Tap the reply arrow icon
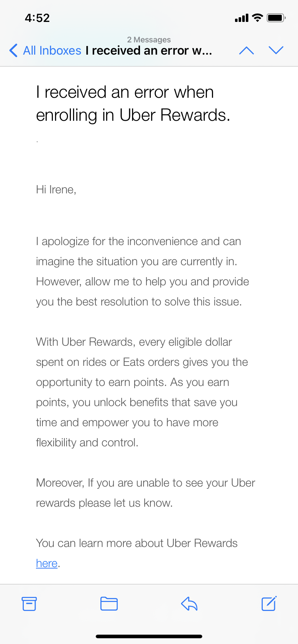The height and width of the screenshot is (644, 298). click(x=189, y=604)
